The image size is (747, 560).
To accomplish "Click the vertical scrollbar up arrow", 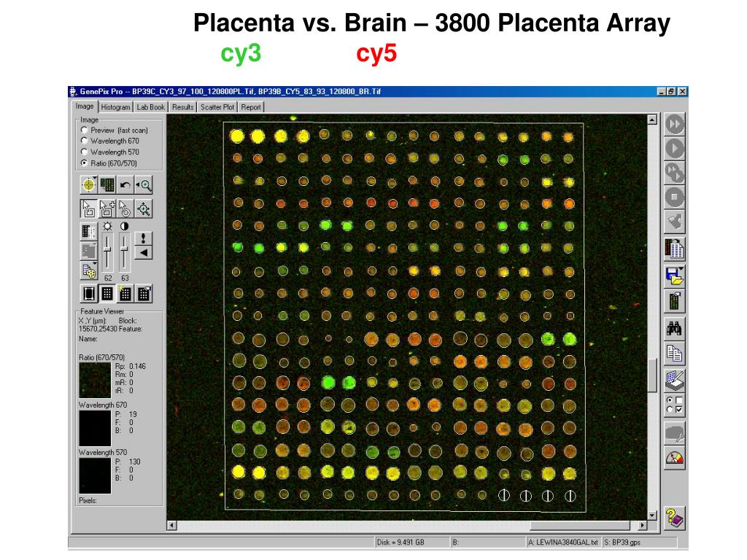I will tap(652, 120).
